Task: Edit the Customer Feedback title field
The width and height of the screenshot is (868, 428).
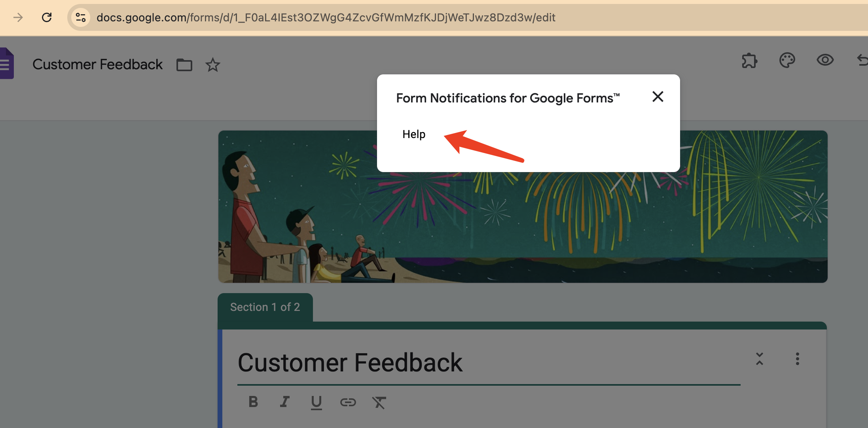Action: 350,362
